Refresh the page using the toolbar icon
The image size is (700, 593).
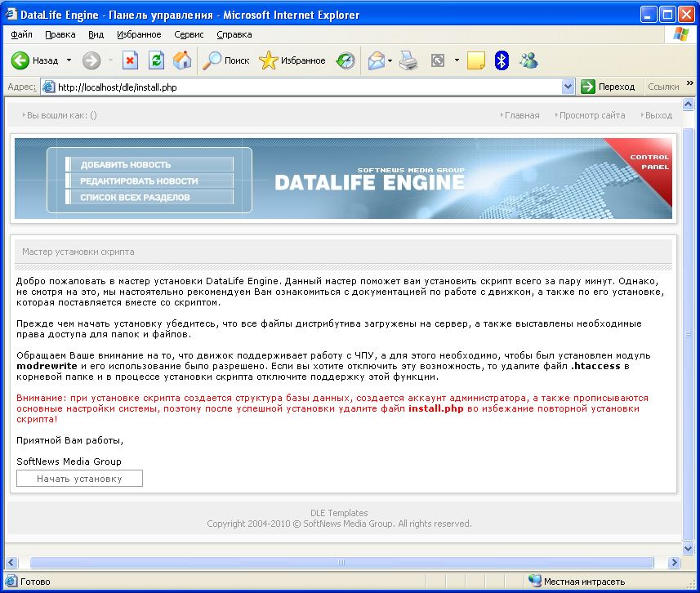click(156, 60)
